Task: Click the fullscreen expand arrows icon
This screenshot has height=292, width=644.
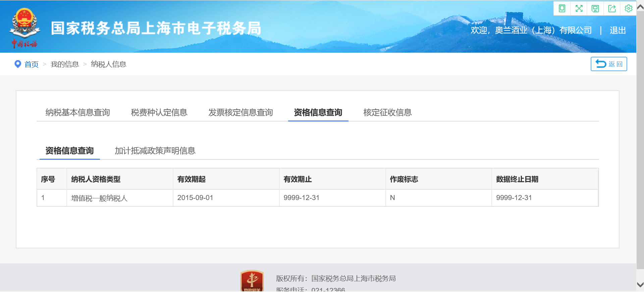Action: pyautogui.click(x=579, y=8)
